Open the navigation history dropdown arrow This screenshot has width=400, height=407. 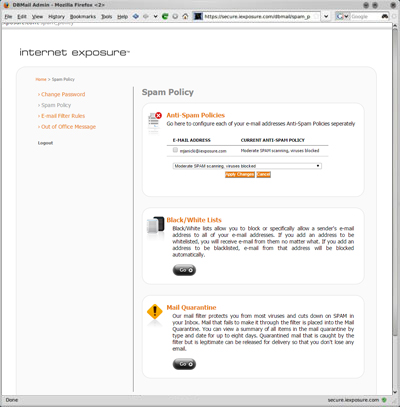tap(155, 16)
